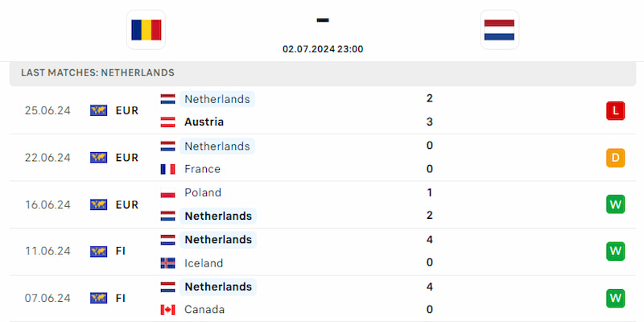Click the W badge for Iceland match
The height and width of the screenshot is (322, 644).
(615, 251)
